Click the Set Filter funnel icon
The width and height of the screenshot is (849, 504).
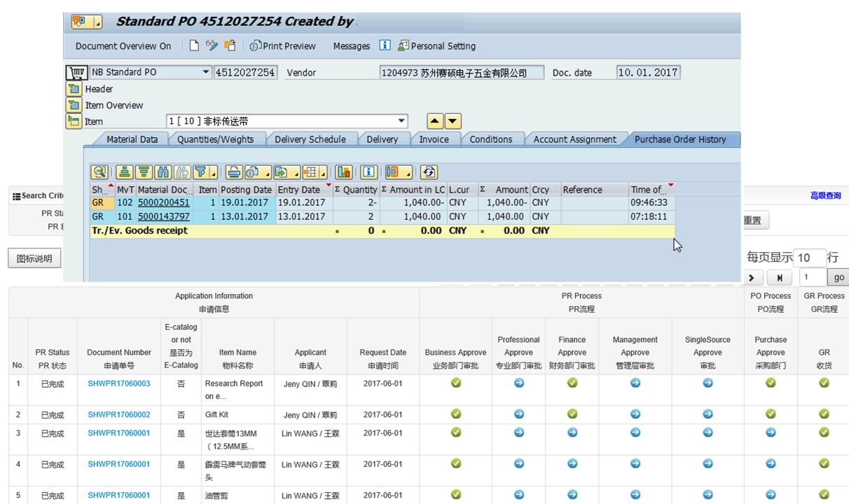tap(201, 171)
